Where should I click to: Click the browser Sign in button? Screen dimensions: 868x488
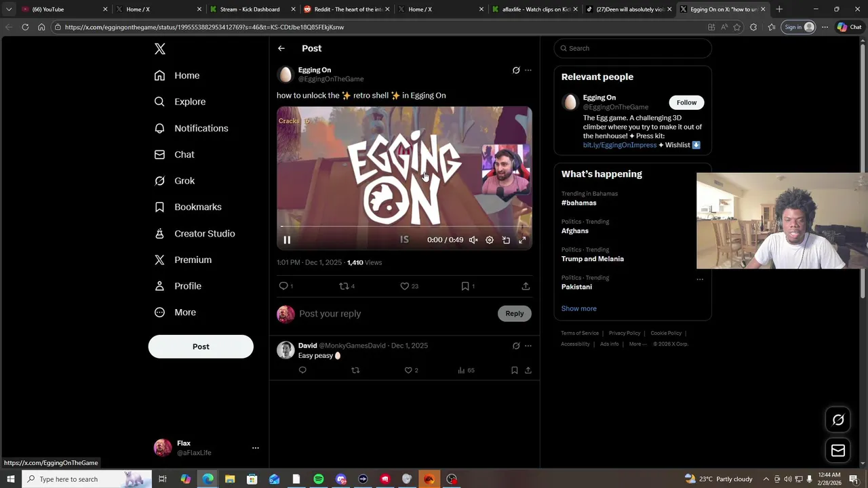point(799,27)
